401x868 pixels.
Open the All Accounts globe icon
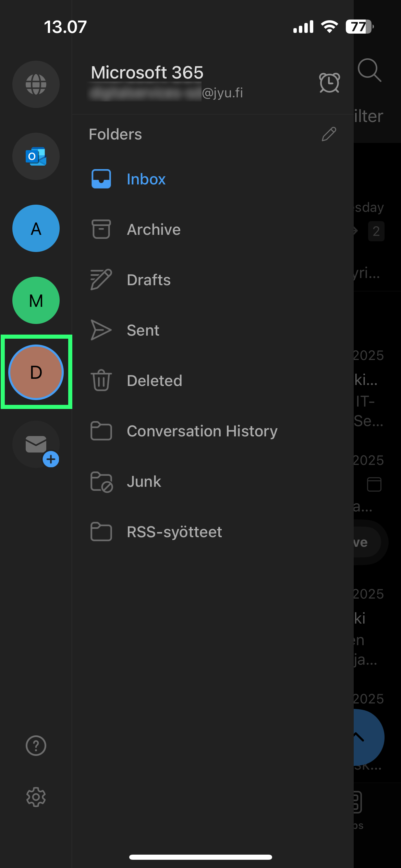tap(36, 84)
